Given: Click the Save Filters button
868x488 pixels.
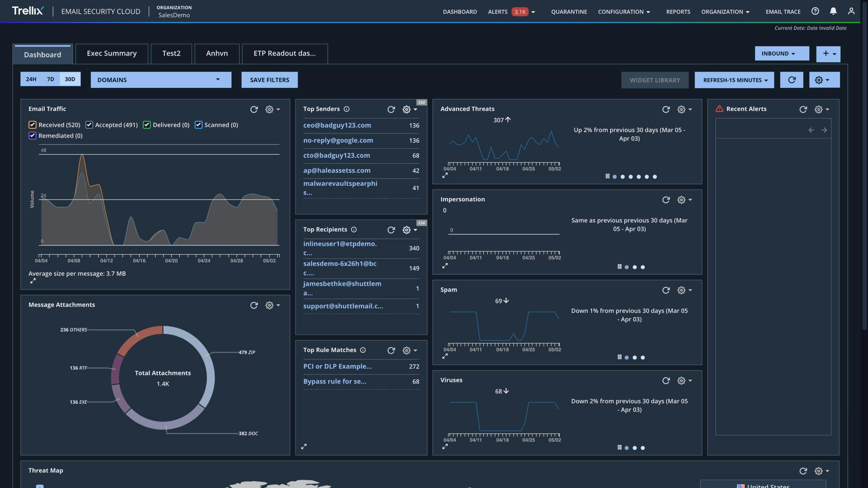Looking at the screenshot, I should click(x=269, y=80).
